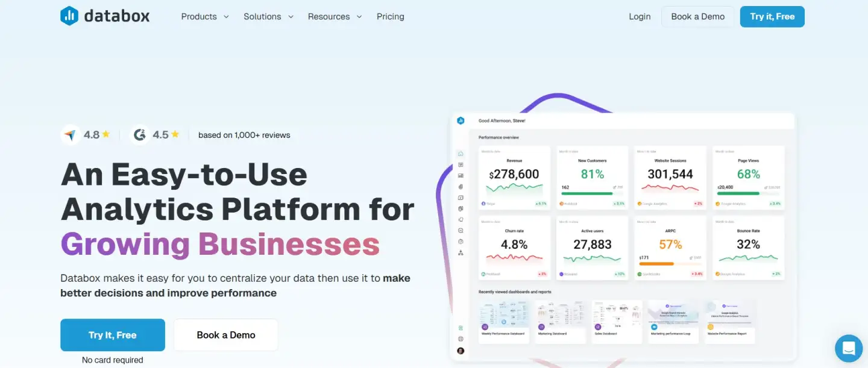Click the 81% New Customers value

[593, 174]
